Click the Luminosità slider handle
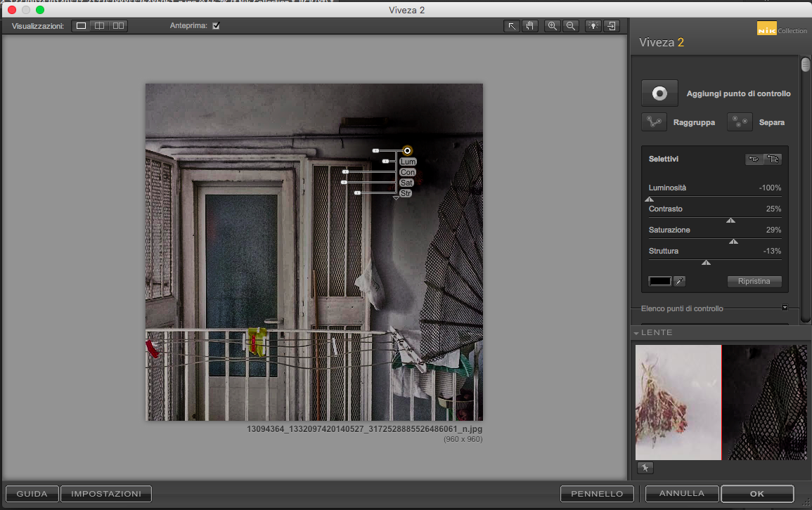 [x=650, y=200]
